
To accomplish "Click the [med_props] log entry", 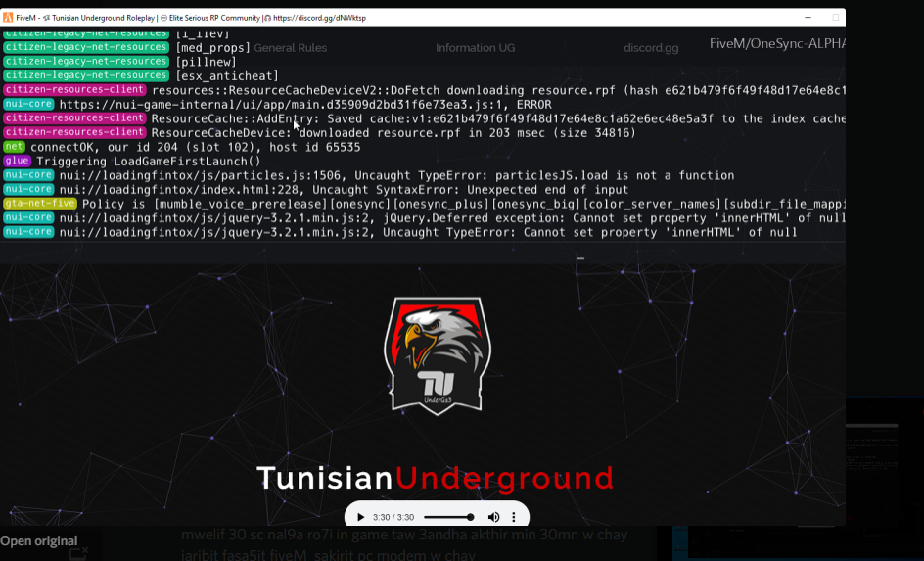I will click(x=212, y=48).
